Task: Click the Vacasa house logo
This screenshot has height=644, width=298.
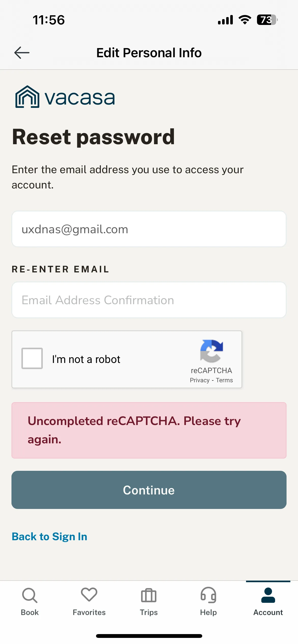Action: [x=27, y=97]
